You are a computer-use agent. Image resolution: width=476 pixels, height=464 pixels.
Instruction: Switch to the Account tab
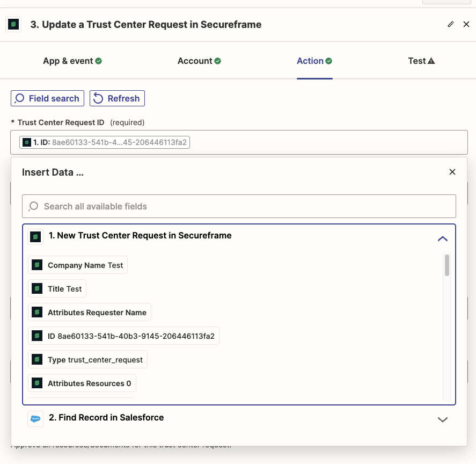pos(199,61)
